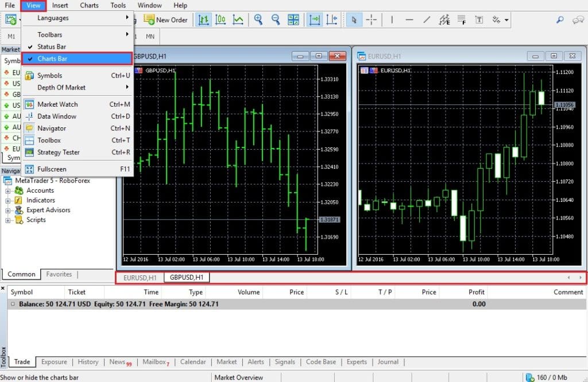Open the View menu
588x382 pixels.
[x=33, y=5]
